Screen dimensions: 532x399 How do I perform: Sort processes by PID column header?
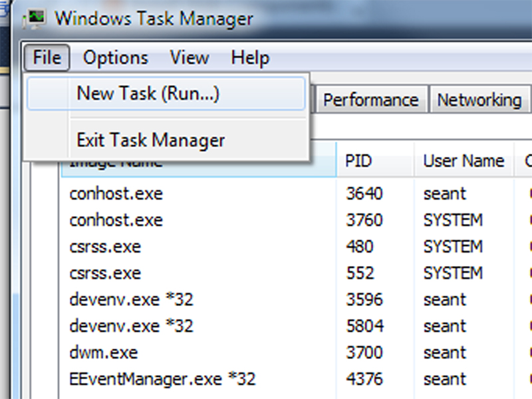click(375, 160)
